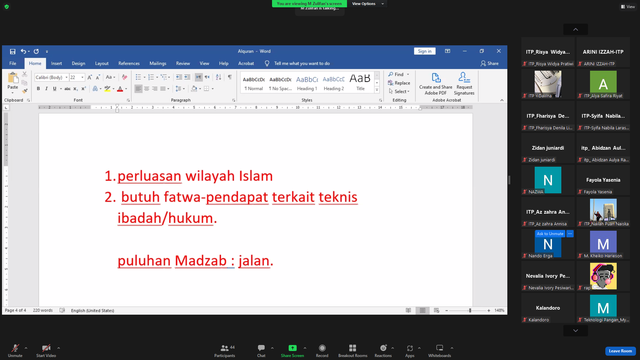The height and width of the screenshot is (360, 640).
Task: Select the NAZWA participant tile
Action: point(548,180)
